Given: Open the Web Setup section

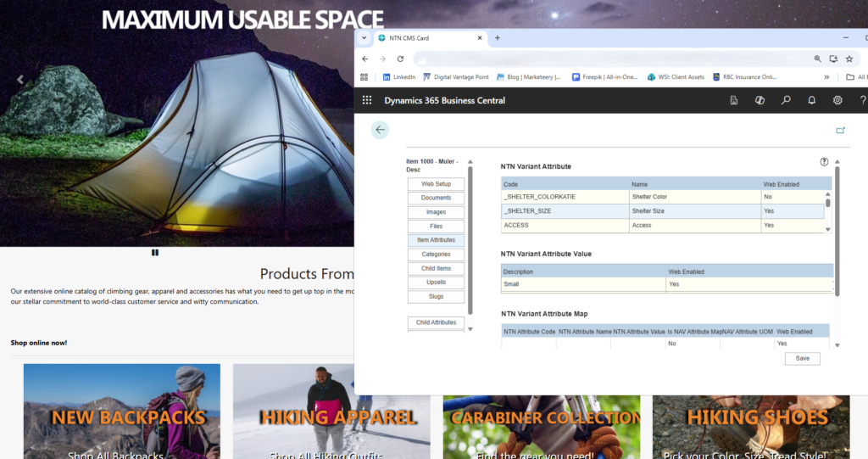Looking at the screenshot, I should pos(436,184).
